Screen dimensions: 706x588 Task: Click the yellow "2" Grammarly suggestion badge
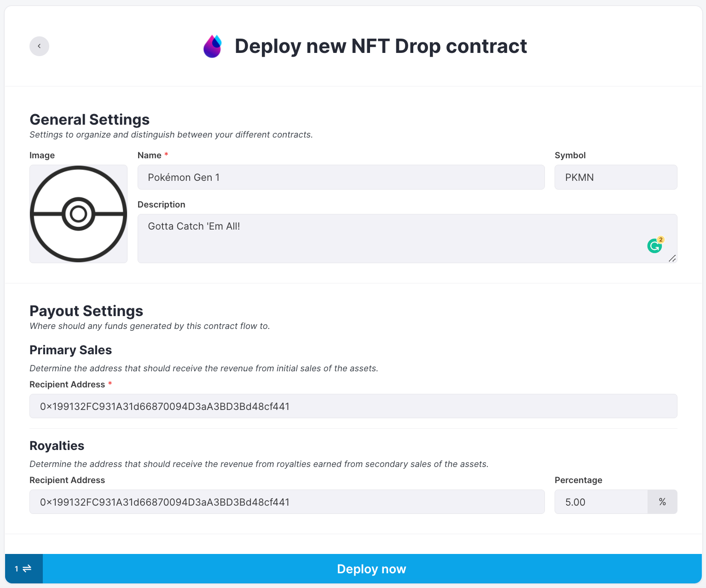pyautogui.click(x=660, y=239)
